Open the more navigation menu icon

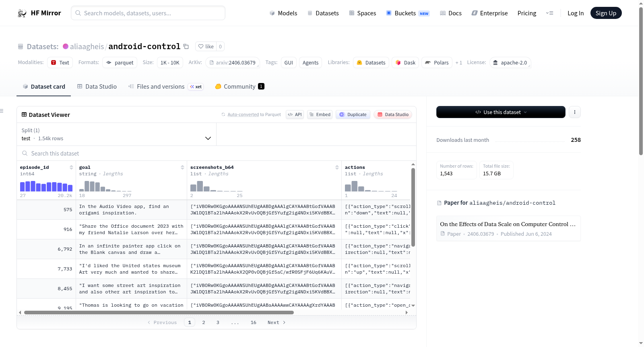(549, 13)
